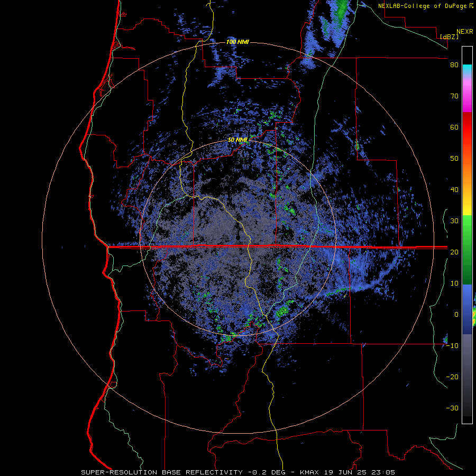The width and height of the screenshot is (476, 476).
Task: Click the bottom caption "SUPER-RESOLUTION BASE REFLECTIVITY"
Action: pos(162,472)
